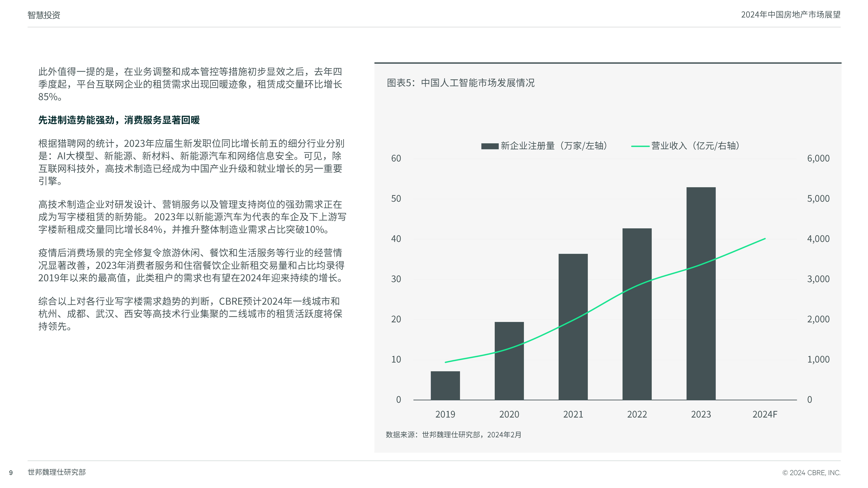Click paragraph starting 根据猎聘网的统计
868x488 pixels.
tap(191, 162)
